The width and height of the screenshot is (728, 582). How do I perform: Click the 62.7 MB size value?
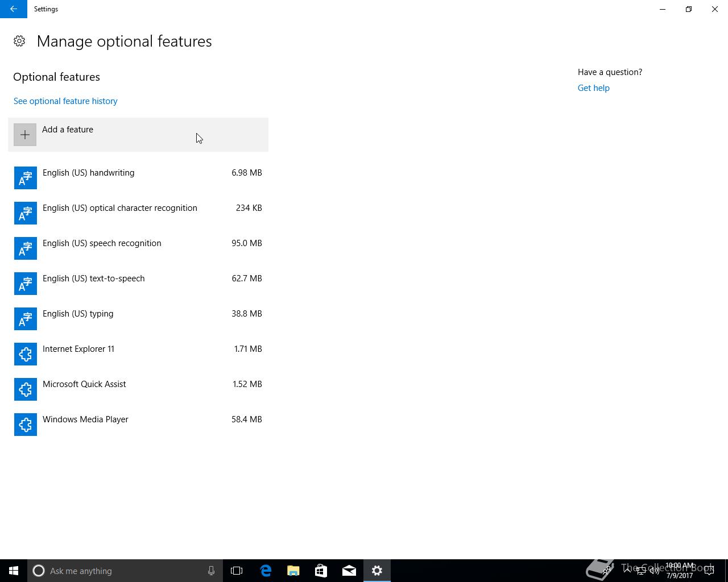247,278
